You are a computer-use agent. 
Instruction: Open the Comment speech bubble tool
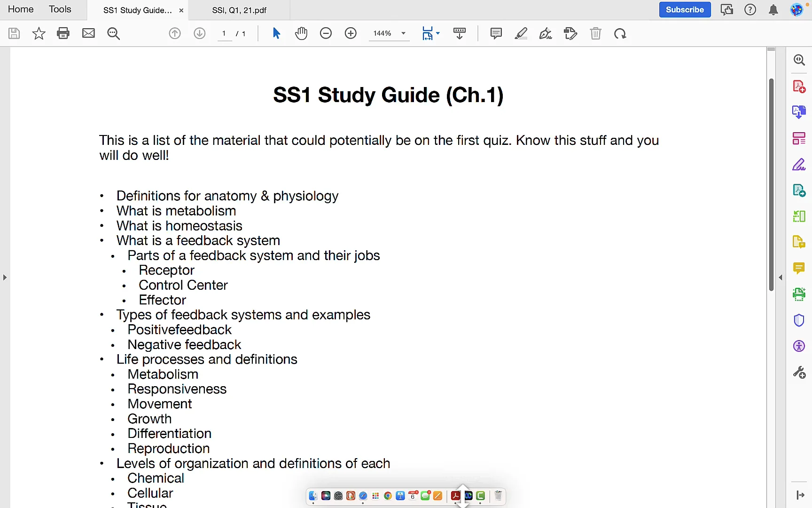click(496, 33)
